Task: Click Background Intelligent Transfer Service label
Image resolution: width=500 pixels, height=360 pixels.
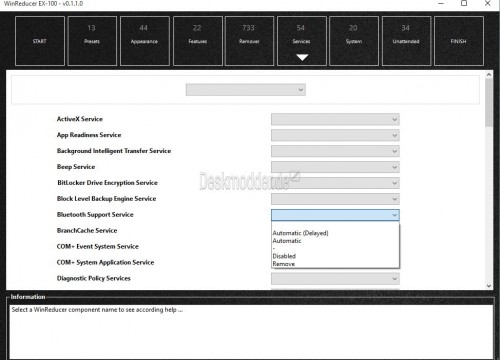Action: click(x=114, y=151)
